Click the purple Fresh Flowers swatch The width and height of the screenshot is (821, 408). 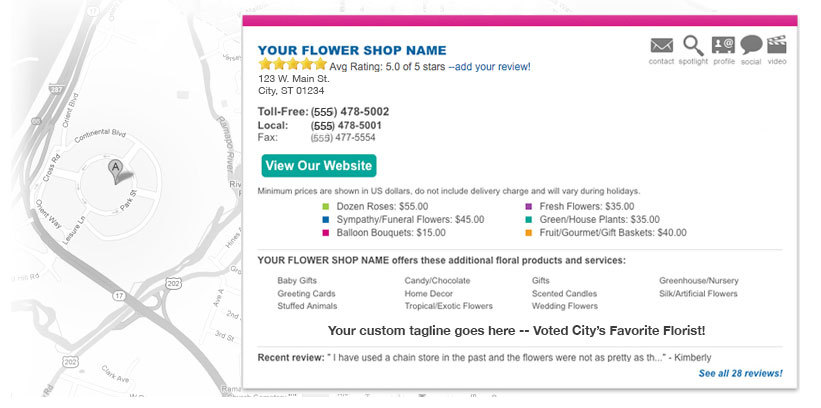tap(528, 207)
